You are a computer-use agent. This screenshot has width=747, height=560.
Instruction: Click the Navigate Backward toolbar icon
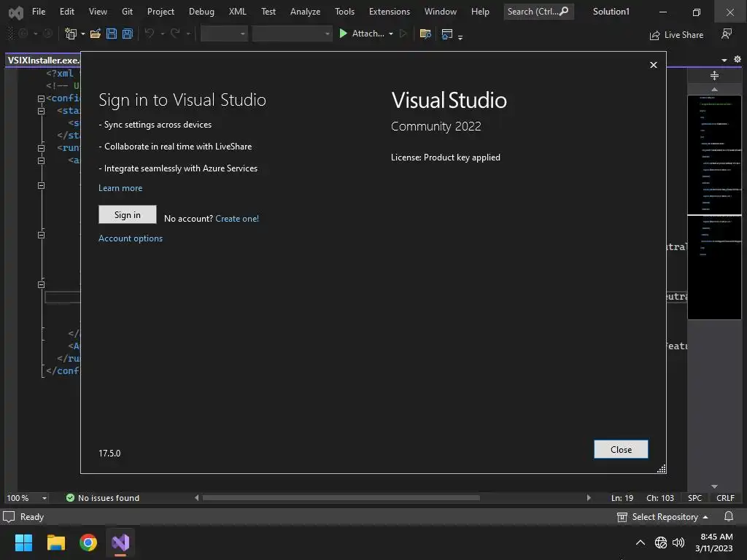click(23, 34)
